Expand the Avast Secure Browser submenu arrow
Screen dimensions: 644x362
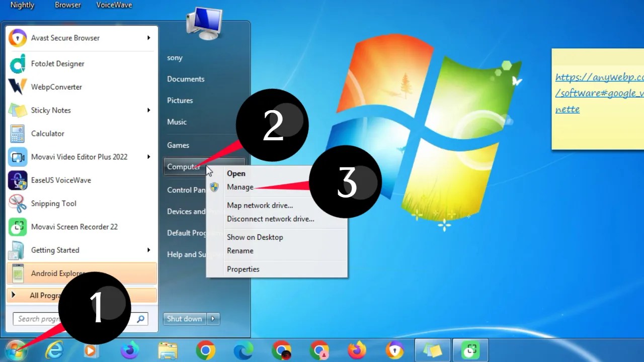click(148, 38)
